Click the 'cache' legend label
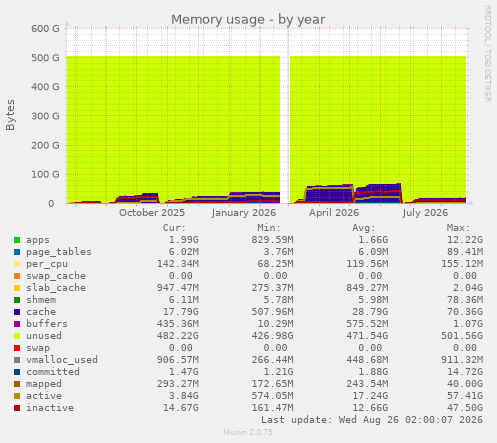 click(x=41, y=312)
